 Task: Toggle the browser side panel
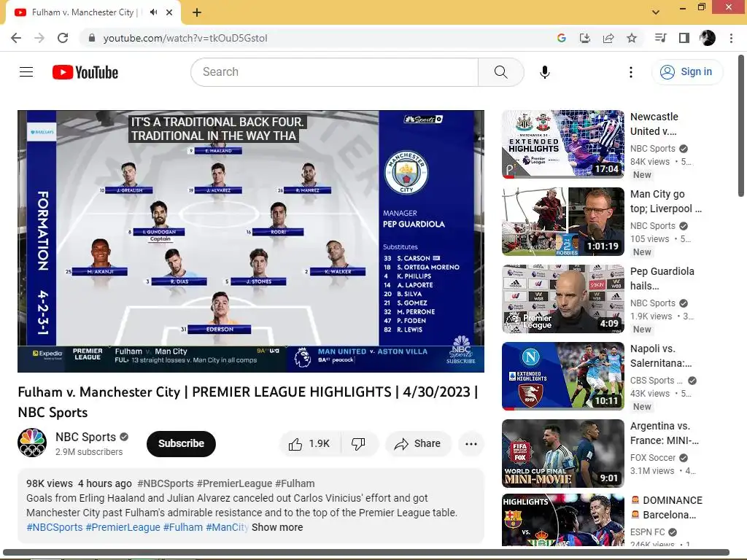coord(684,38)
